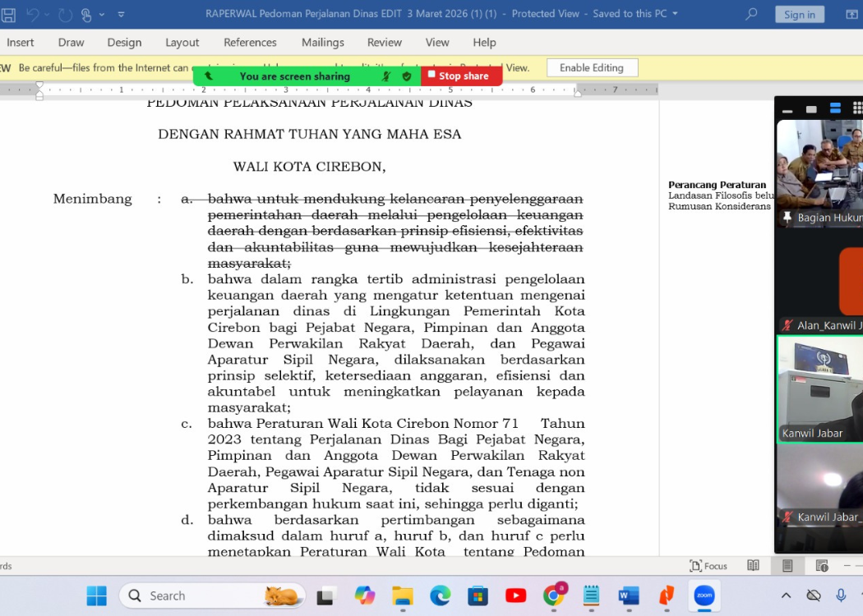Launch Microsoft Edge from taskbar
863x616 pixels.
point(441,595)
